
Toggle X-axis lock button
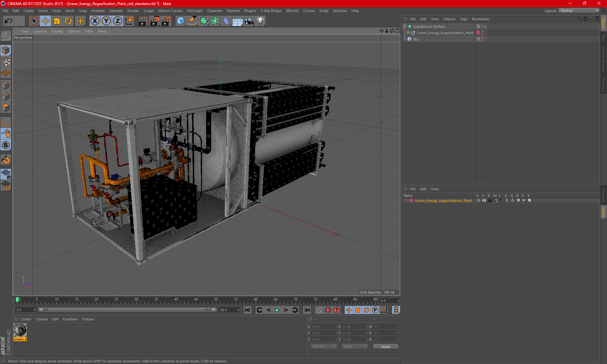point(95,21)
